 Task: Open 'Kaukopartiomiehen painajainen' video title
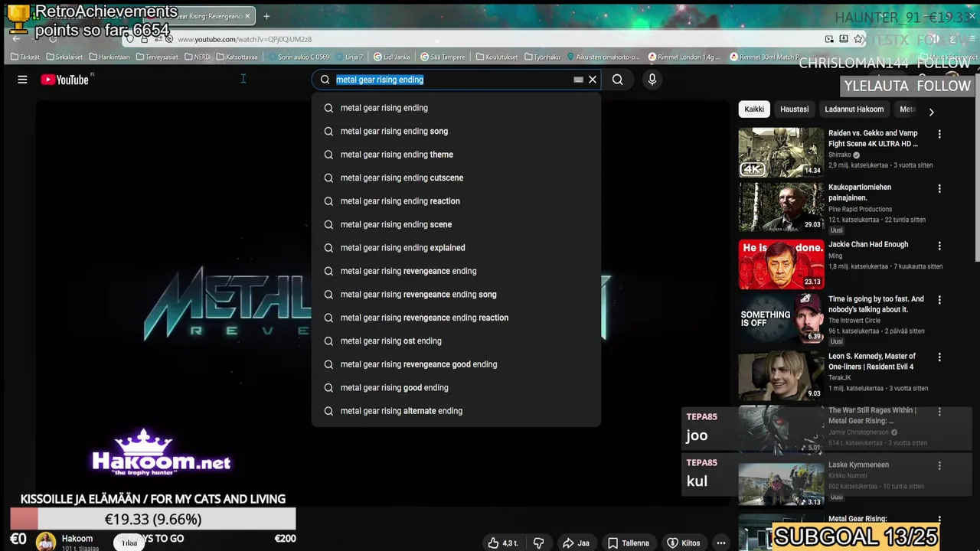[859, 192]
